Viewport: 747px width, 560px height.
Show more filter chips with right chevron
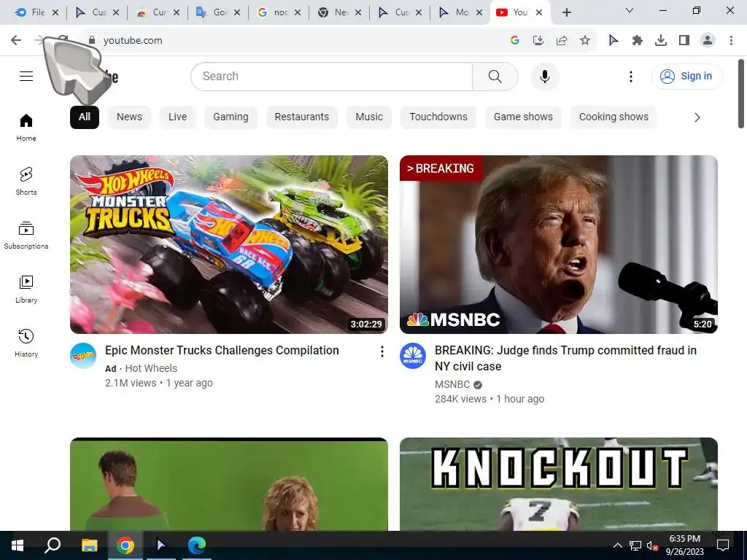click(697, 117)
